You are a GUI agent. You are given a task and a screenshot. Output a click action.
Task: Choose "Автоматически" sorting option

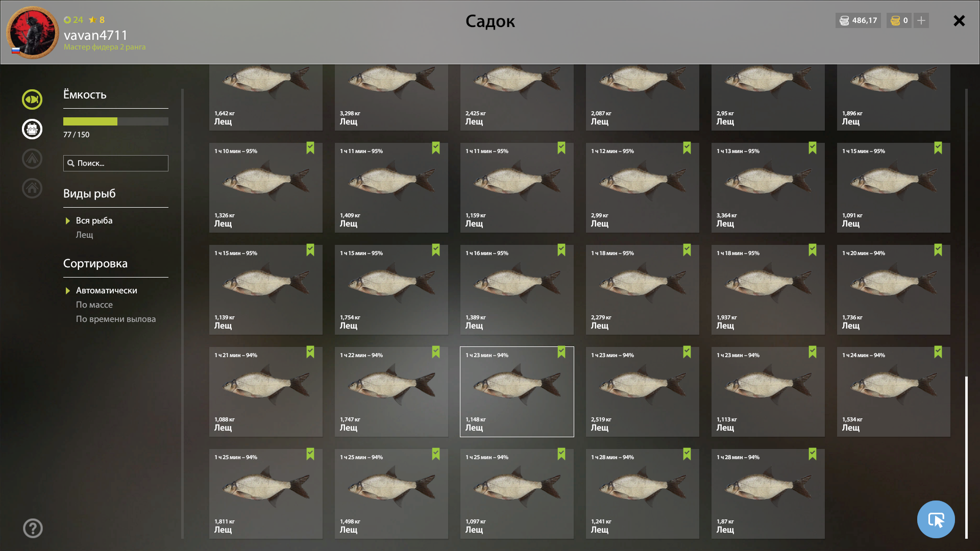106,290
